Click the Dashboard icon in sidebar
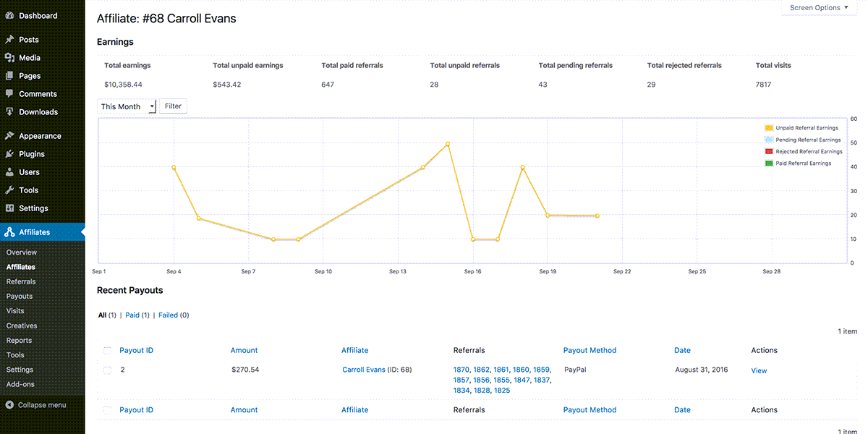This screenshot has height=434, width=868. [9, 15]
